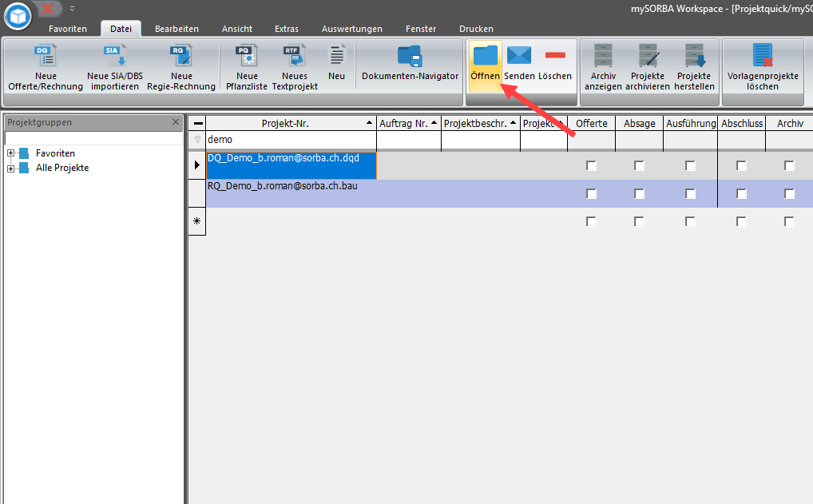The image size is (813, 504).
Task: Start a Neue Regie-Rechnung
Action: pos(181,68)
